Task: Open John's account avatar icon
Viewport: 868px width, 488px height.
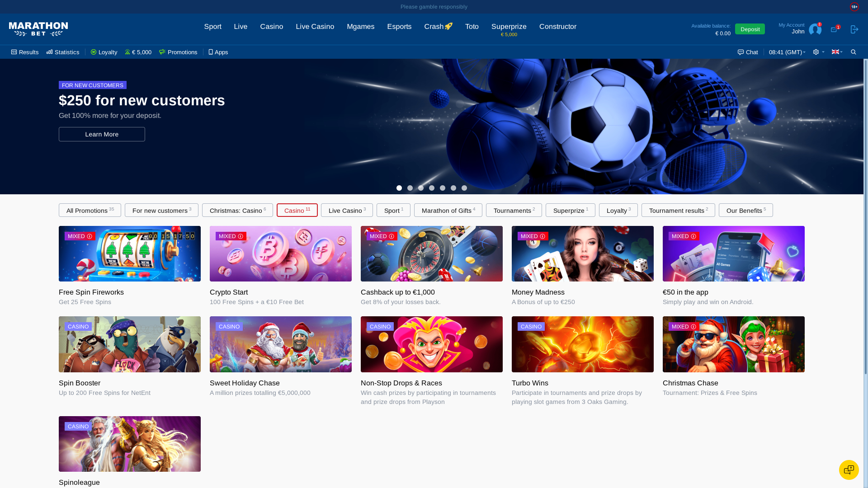Action: tap(815, 29)
